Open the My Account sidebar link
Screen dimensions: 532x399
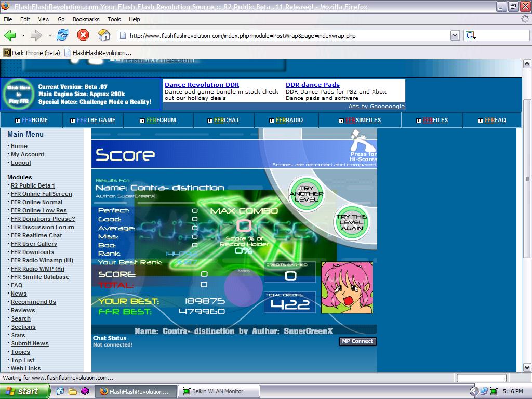pyautogui.click(x=28, y=154)
